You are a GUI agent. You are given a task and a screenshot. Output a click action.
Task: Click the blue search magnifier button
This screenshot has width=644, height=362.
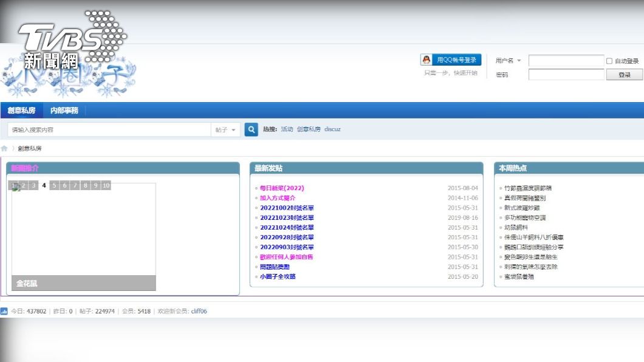click(x=251, y=129)
